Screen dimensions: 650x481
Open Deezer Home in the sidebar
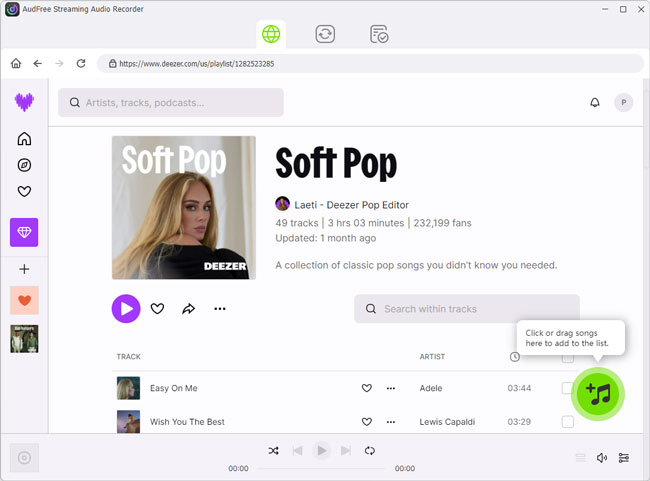tap(24, 139)
